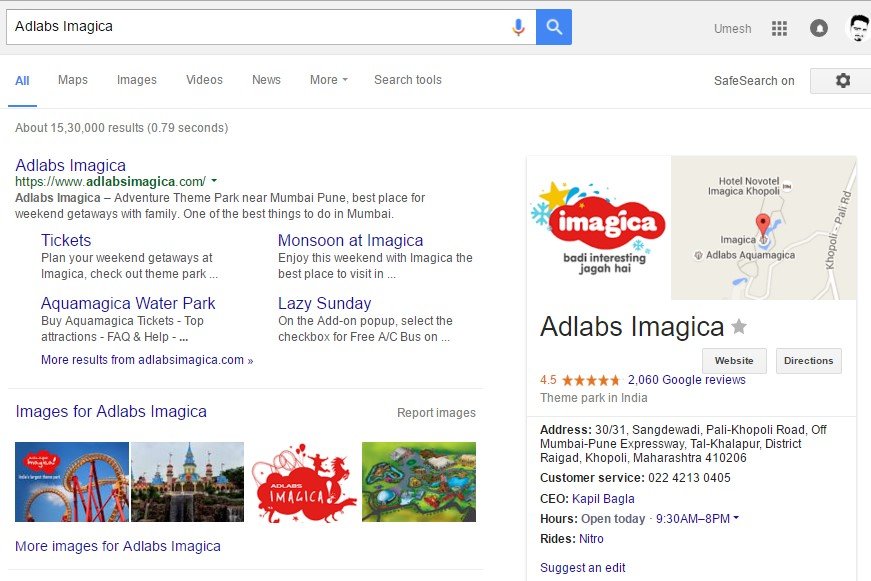The height and width of the screenshot is (581, 871).
Task: Open the Lazy Sunday sitelink
Action: coord(324,303)
